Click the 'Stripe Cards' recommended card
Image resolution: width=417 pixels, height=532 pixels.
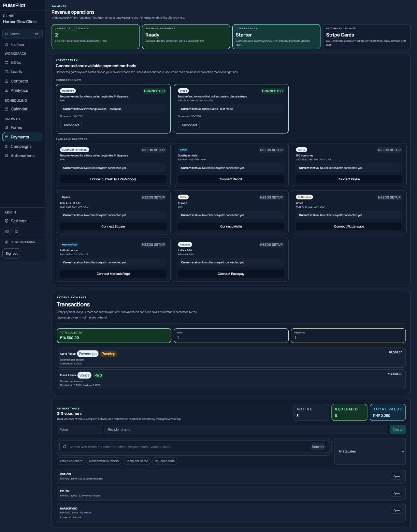(x=367, y=37)
